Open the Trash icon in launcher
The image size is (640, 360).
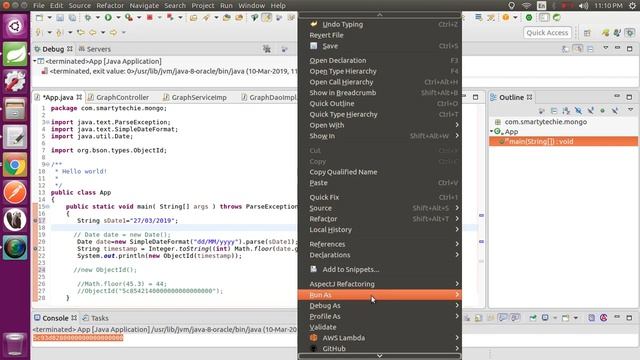[x=15, y=344]
